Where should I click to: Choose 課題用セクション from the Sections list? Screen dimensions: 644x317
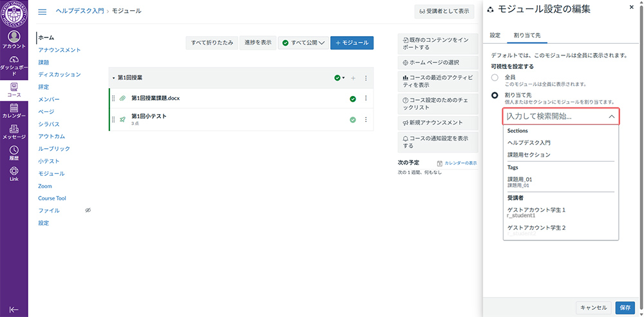(529, 155)
